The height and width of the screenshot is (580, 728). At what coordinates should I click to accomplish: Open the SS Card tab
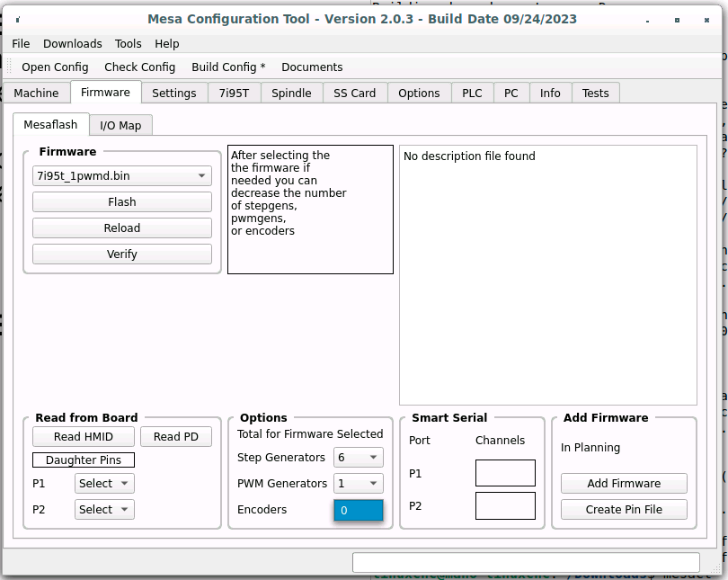click(x=355, y=93)
